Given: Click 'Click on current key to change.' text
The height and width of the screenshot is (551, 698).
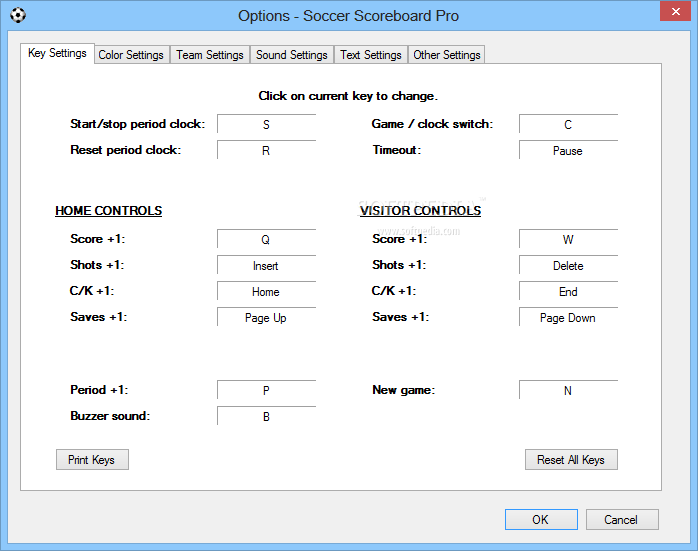Looking at the screenshot, I should (x=348, y=96).
